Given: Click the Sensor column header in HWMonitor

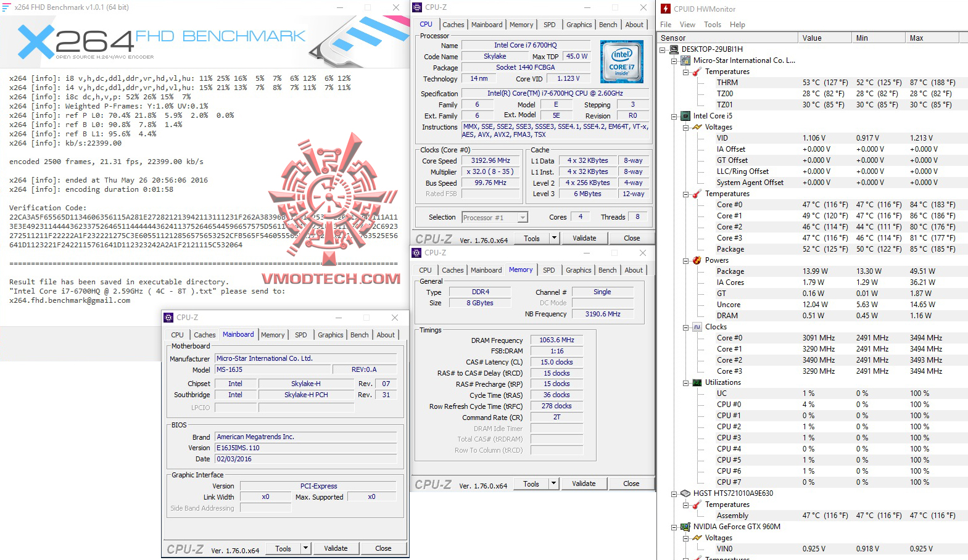Looking at the screenshot, I should point(728,38).
